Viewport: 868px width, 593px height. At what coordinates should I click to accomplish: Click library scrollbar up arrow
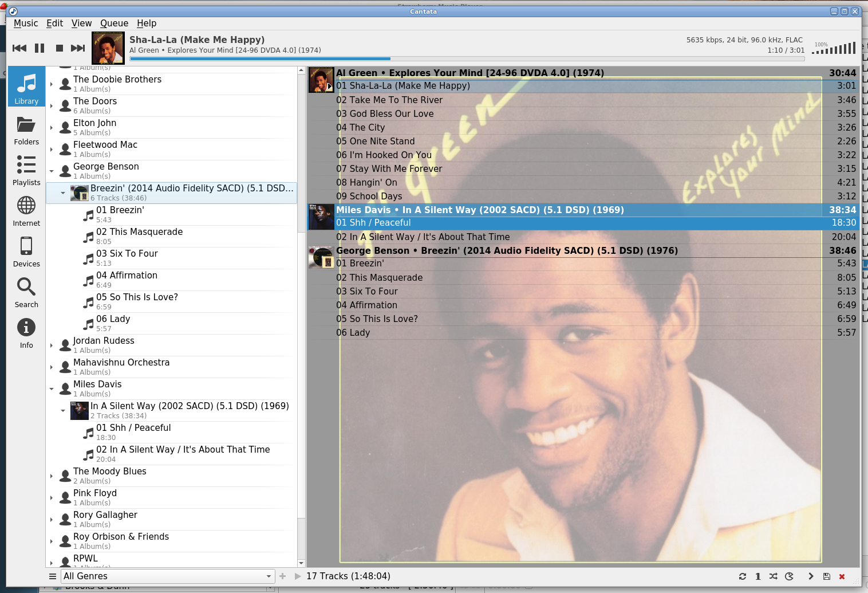(x=301, y=70)
